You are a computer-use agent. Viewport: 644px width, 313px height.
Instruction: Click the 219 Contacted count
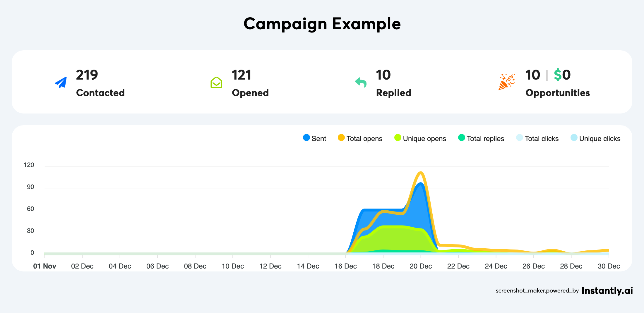click(x=87, y=75)
